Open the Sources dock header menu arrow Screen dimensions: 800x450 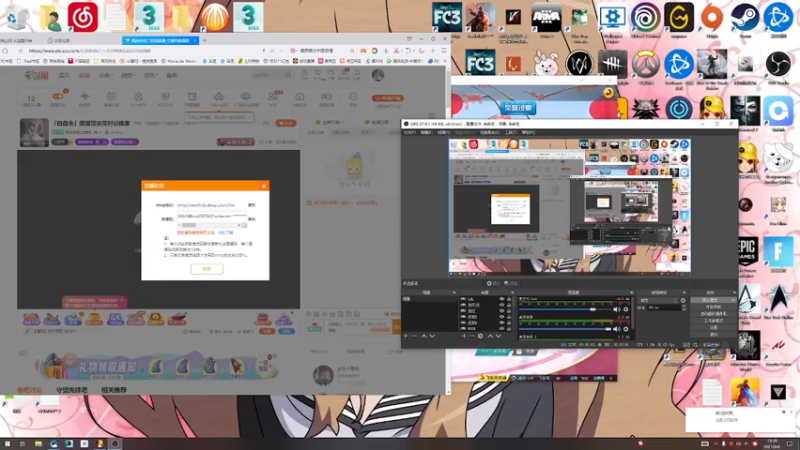(x=512, y=292)
